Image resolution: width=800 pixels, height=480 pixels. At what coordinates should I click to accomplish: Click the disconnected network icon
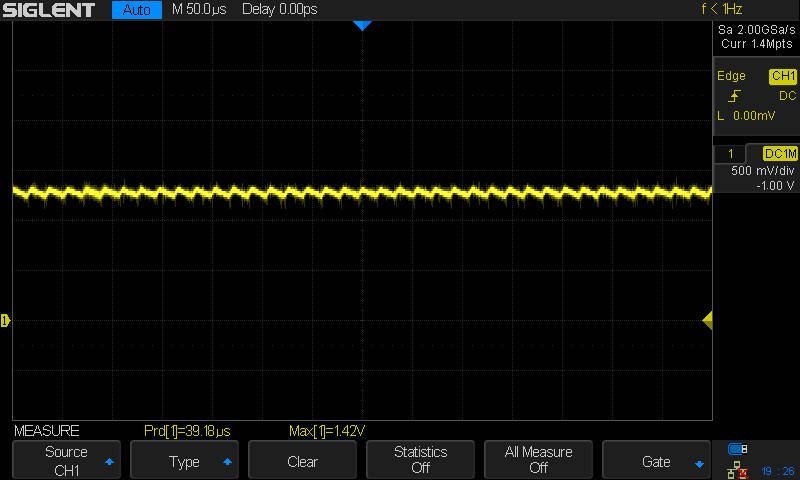click(x=737, y=470)
